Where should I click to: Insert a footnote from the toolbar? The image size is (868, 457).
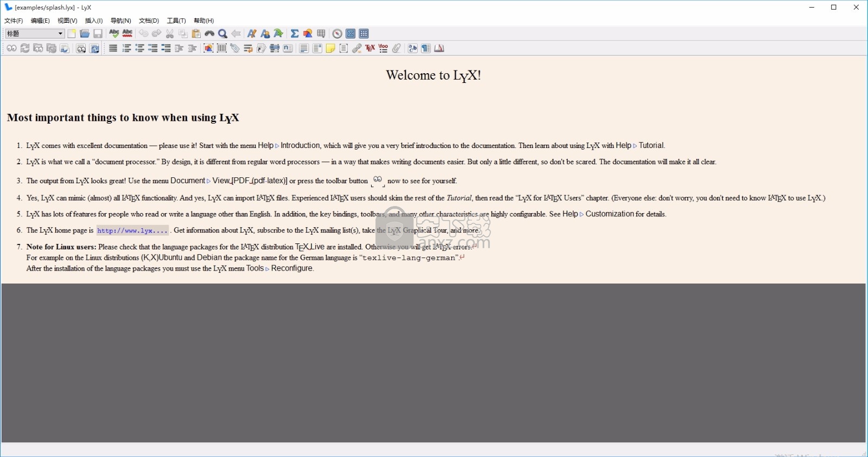click(x=304, y=48)
